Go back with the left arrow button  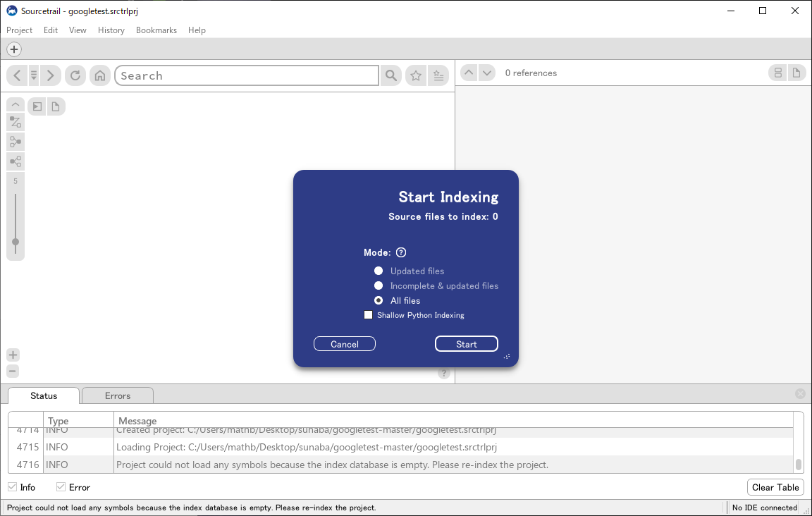17,75
